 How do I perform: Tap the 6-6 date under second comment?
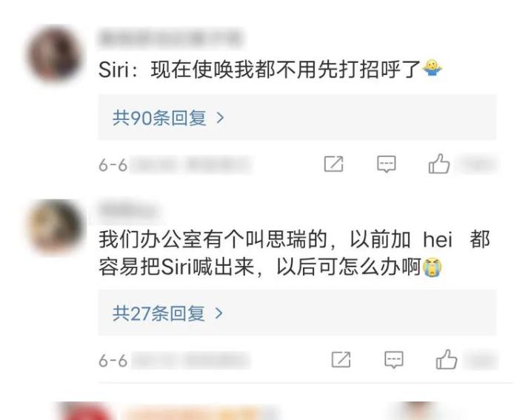[x=113, y=361]
